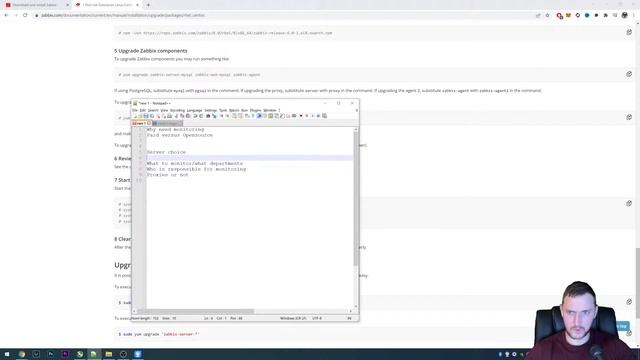This screenshot has width=640, height=360.
Task: Switch to the second Notepad++ document tab
Action: point(167,123)
